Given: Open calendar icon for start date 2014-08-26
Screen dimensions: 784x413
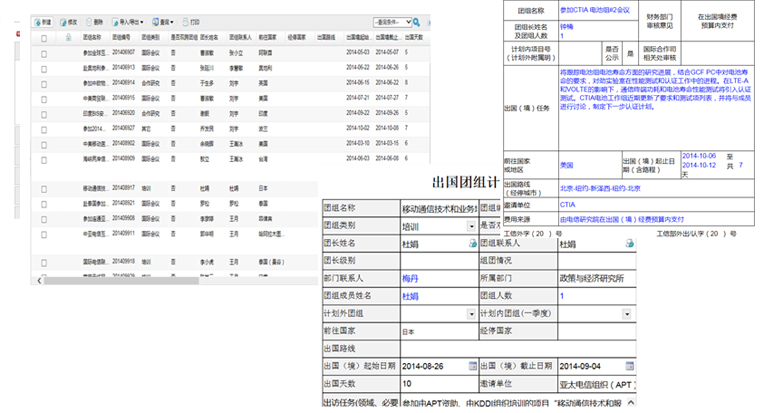Looking at the screenshot, I should (472, 366).
